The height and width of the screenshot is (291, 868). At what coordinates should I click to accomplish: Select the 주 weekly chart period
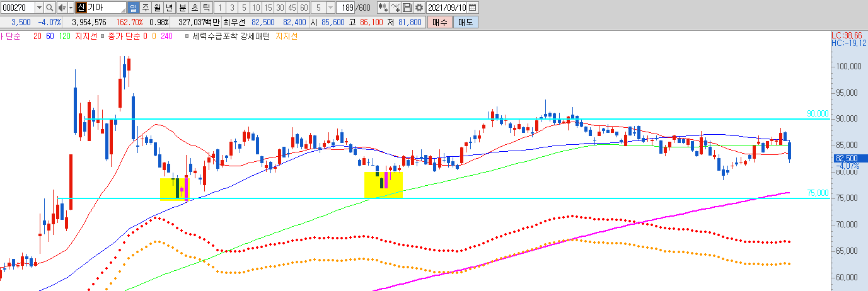tap(145, 8)
